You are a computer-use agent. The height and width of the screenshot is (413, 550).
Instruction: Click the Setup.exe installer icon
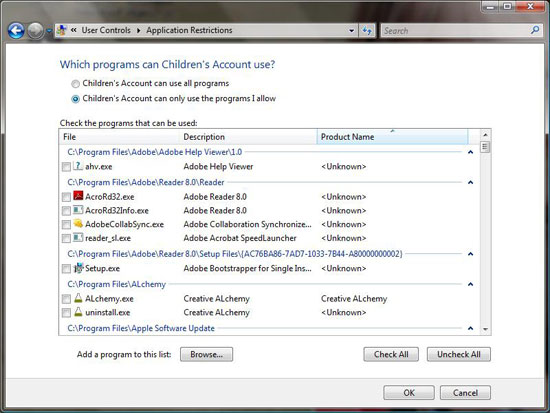coord(79,268)
